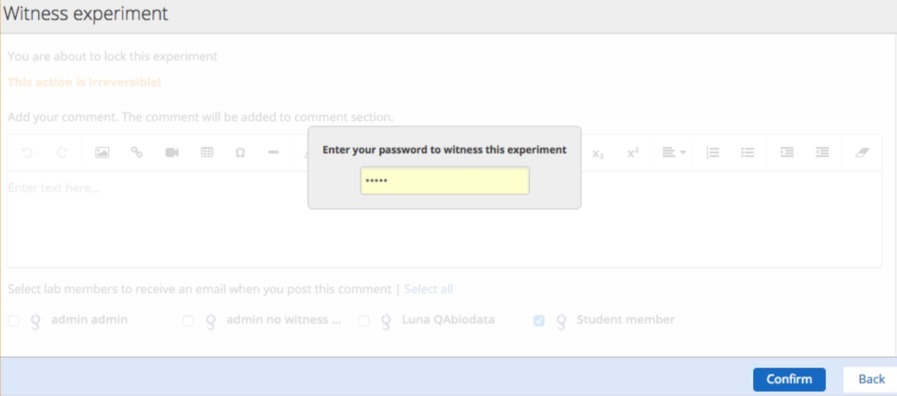
Task: Apply subscript formatting
Action: pos(598,153)
